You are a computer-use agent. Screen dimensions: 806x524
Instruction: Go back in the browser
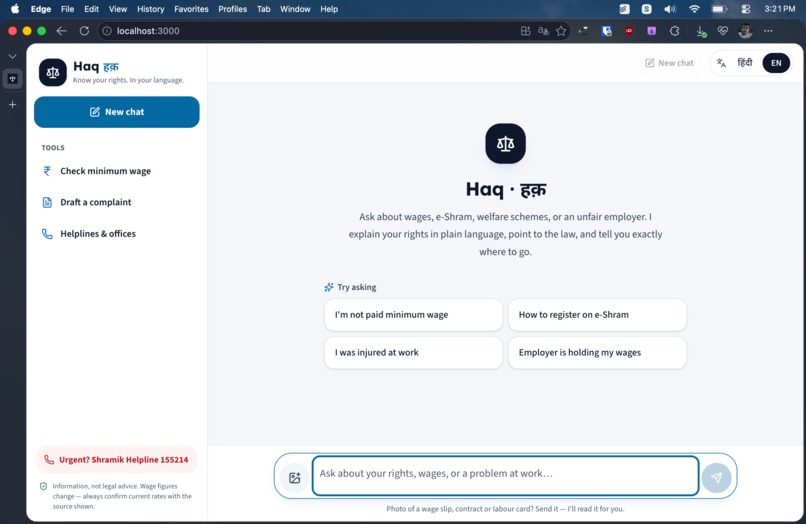[x=62, y=31]
